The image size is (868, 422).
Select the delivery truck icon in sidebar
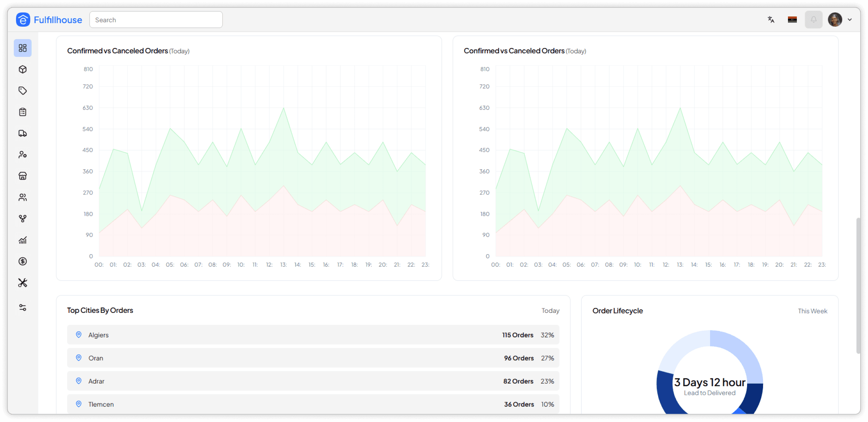(x=23, y=133)
